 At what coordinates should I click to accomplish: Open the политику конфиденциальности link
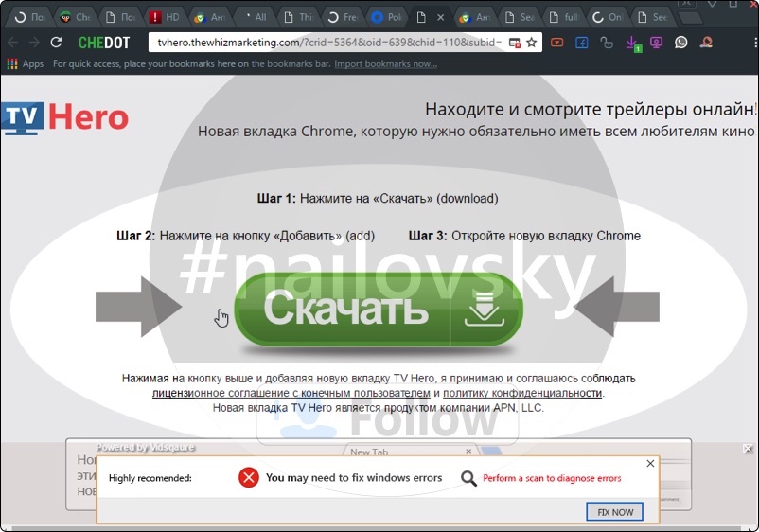coord(522,393)
